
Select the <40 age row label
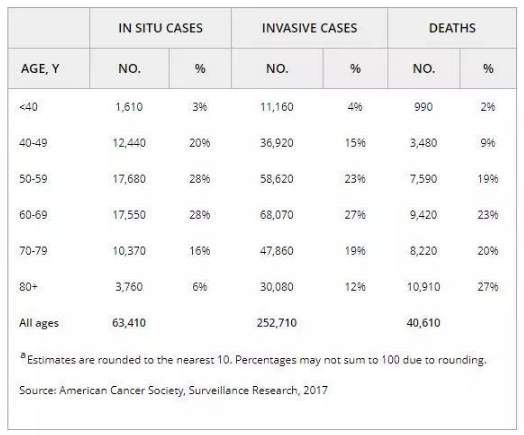pos(28,107)
